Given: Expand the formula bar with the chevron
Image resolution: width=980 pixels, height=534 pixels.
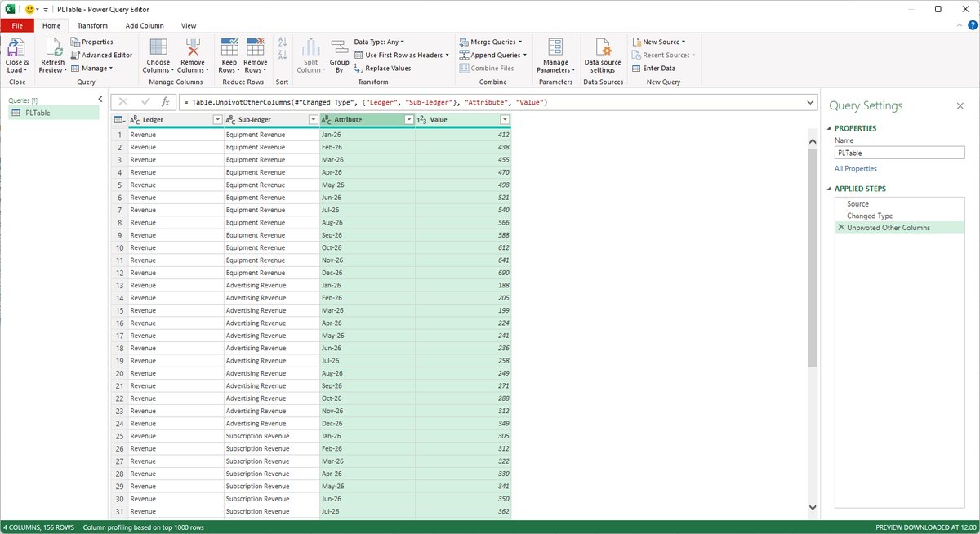Looking at the screenshot, I should point(810,102).
